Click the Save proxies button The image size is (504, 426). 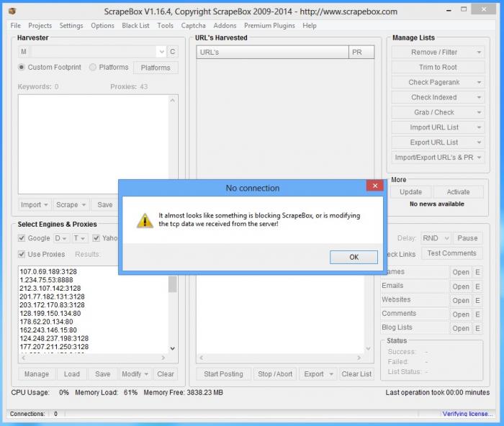click(102, 374)
